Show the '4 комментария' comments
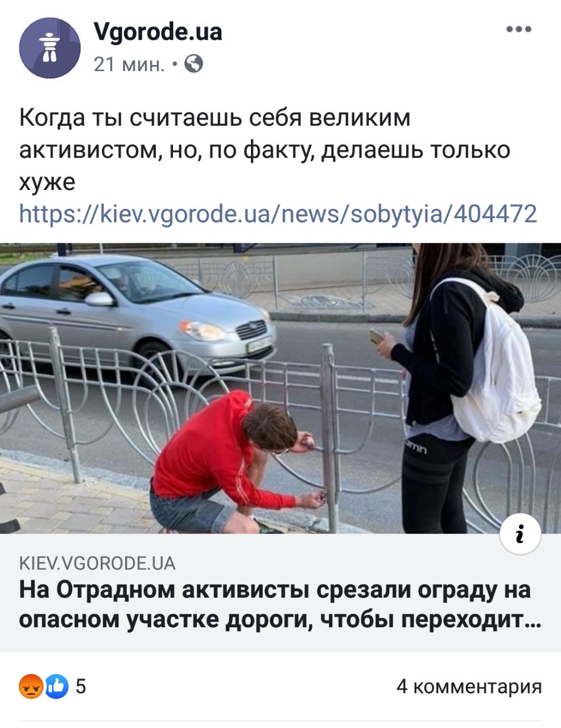The image size is (561, 728). coord(469,686)
